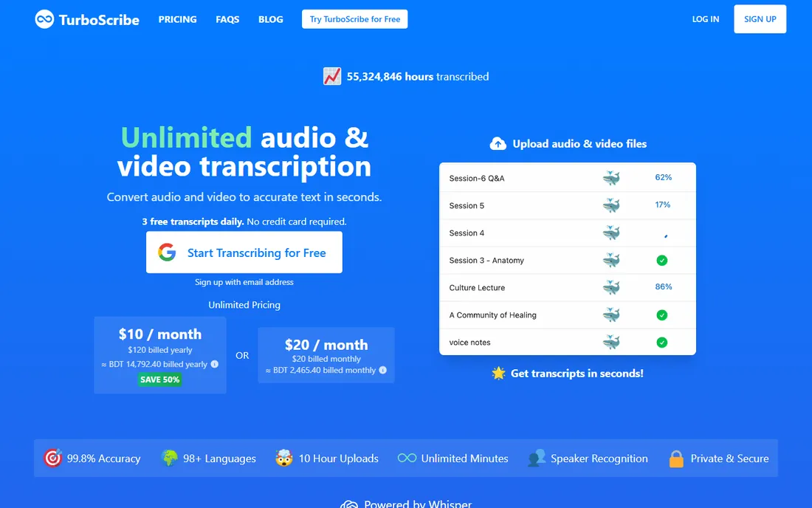This screenshot has width=812, height=508.
Task: Select the voice notes file name
Action: [469, 343]
